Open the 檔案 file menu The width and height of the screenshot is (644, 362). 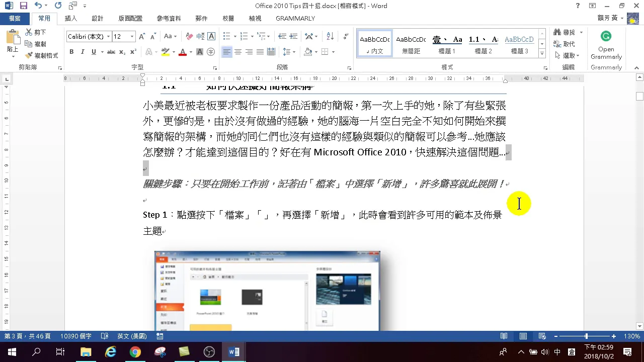15,18
